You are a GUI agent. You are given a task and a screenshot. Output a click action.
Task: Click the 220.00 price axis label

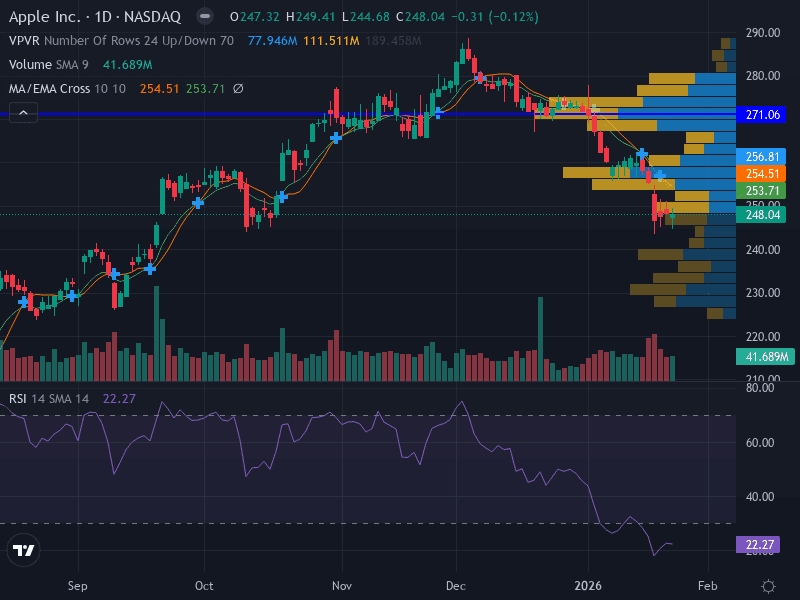(763, 337)
